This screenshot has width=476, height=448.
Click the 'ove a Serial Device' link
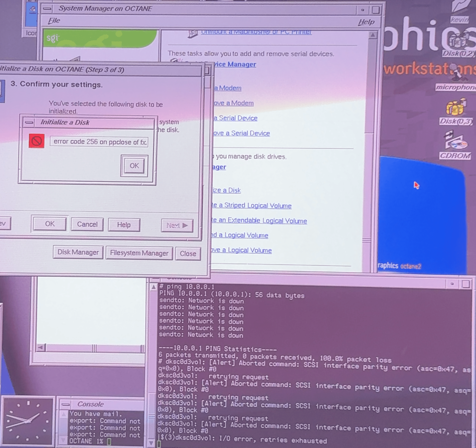point(241,133)
